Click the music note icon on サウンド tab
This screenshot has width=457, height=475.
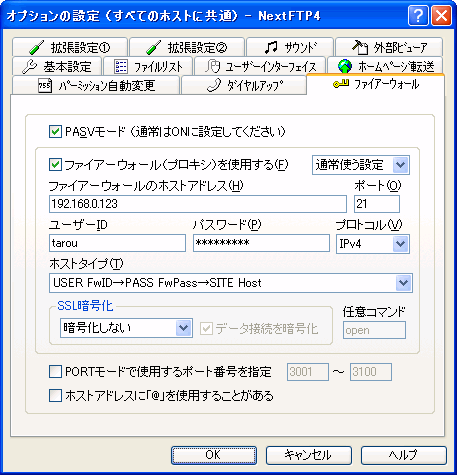tap(271, 48)
